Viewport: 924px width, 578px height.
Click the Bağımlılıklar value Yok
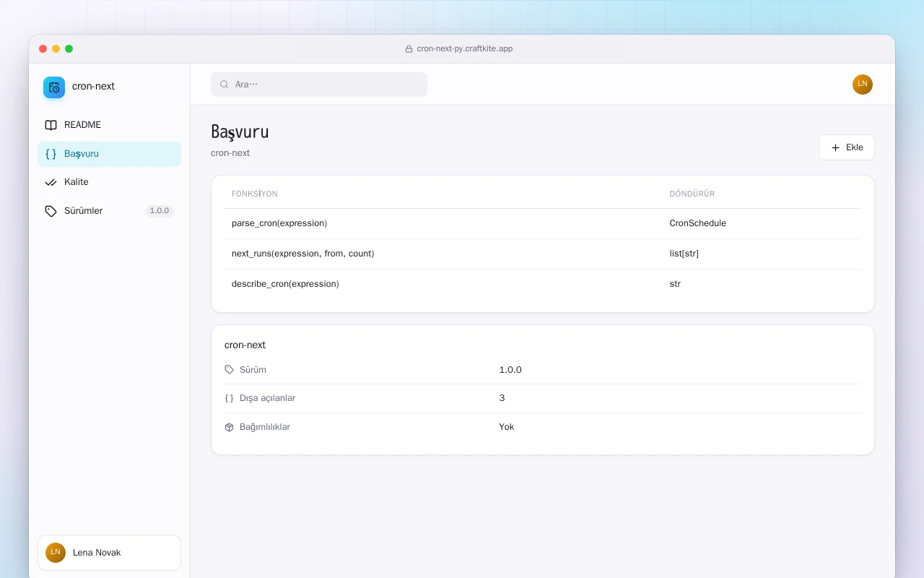click(507, 427)
